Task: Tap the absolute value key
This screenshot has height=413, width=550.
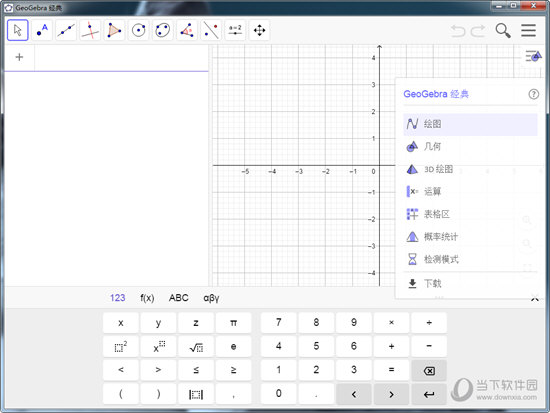Action: tap(196, 394)
